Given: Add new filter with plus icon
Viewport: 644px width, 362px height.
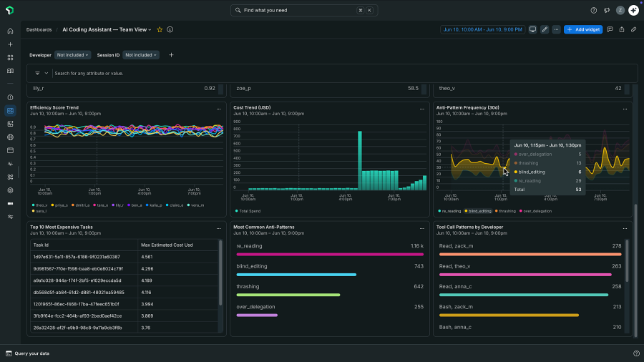Looking at the screenshot, I should coord(171,55).
